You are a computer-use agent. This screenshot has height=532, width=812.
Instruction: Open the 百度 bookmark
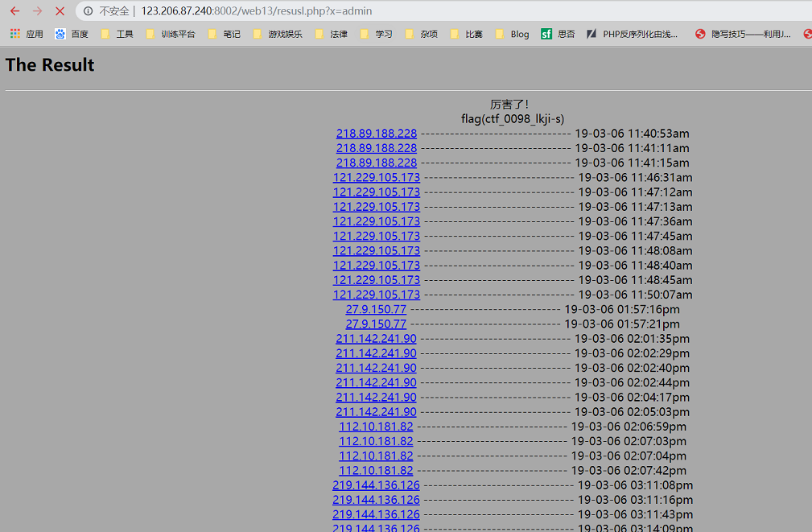point(72,34)
